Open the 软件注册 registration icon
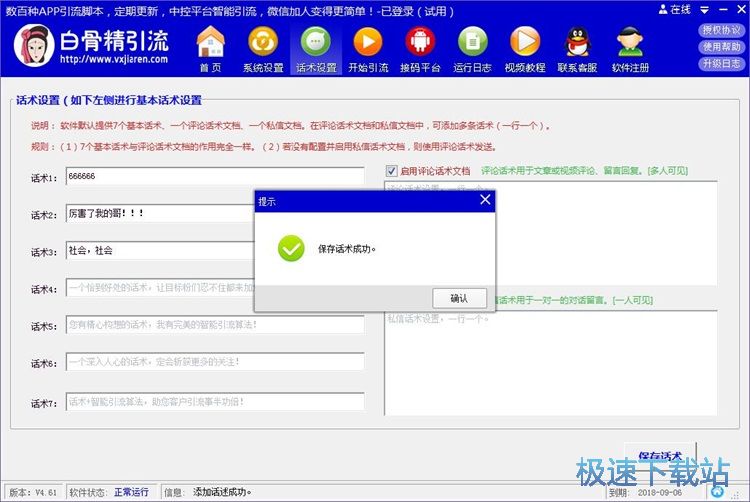Screen dimensions: 750x502 pos(630,50)
